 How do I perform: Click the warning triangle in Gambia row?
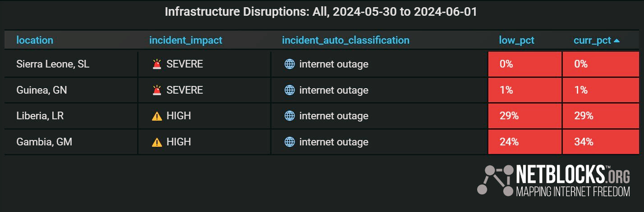point(157,142)
